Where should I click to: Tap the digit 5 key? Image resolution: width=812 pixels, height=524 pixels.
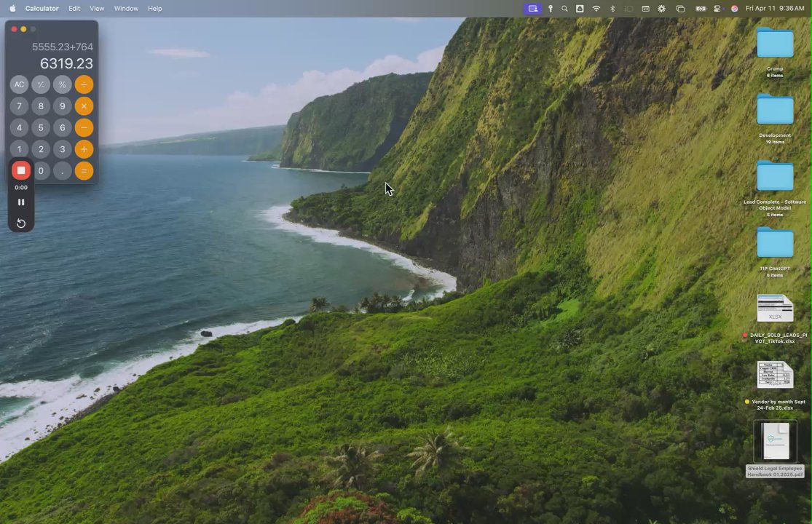[41, 128]
